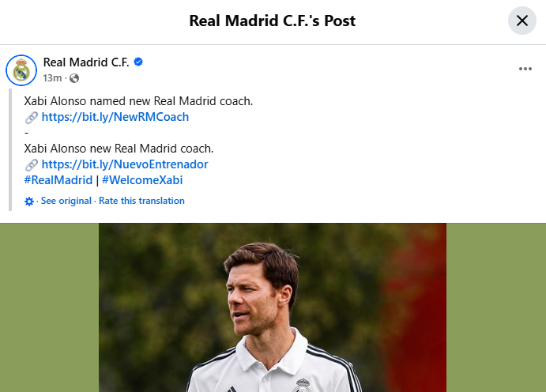
Task: Open Real Madrid C.F. profile picture
Action: pyautogui.click(x=21, y=70)
